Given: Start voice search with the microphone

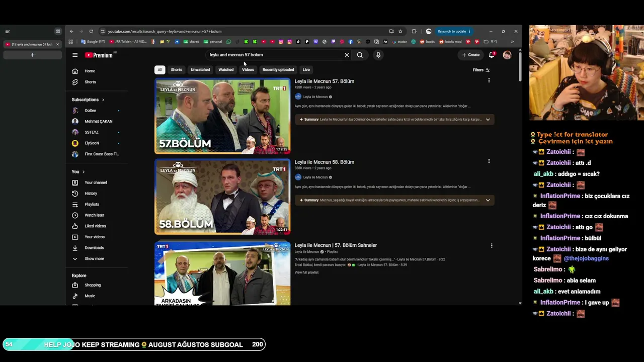Looking at the screenshot, I should coord(378,55).
